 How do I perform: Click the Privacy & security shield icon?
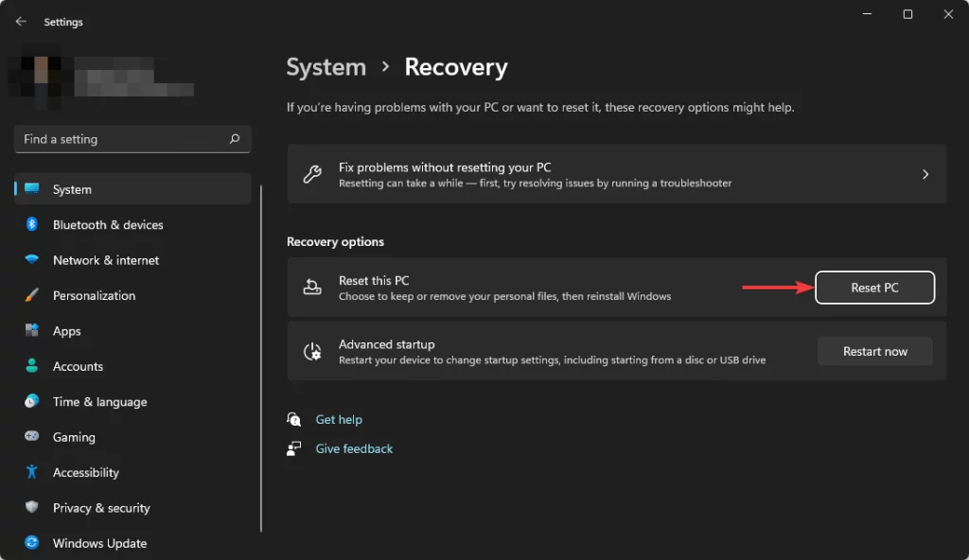point(29,508)
